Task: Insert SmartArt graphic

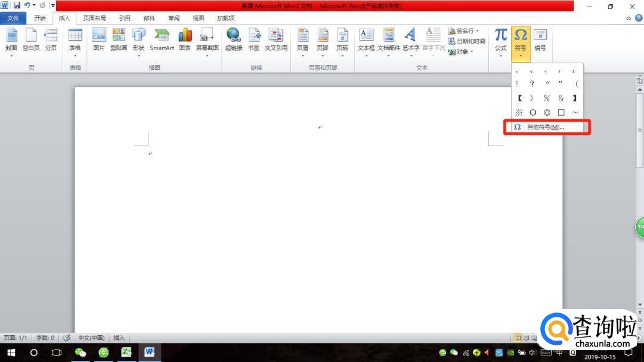Action: click(162, 41)
